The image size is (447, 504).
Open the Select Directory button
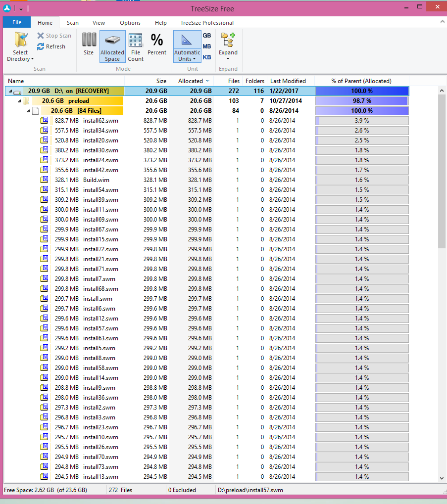point(20,46)
